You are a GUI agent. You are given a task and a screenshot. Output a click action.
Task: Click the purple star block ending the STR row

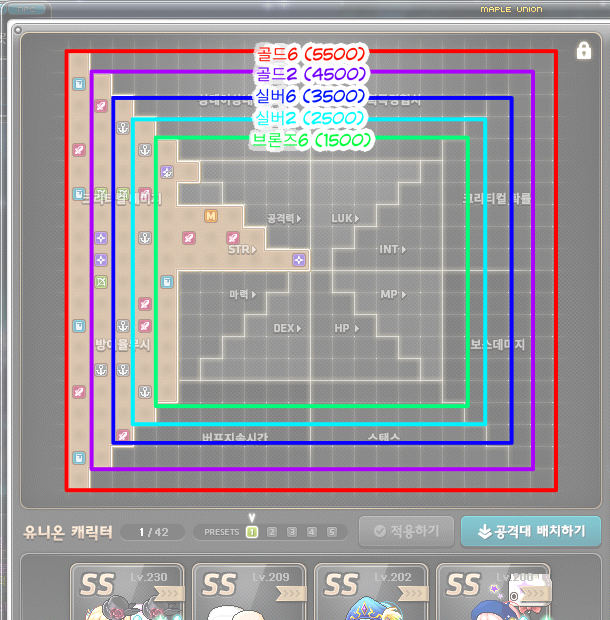coord(299,260)
